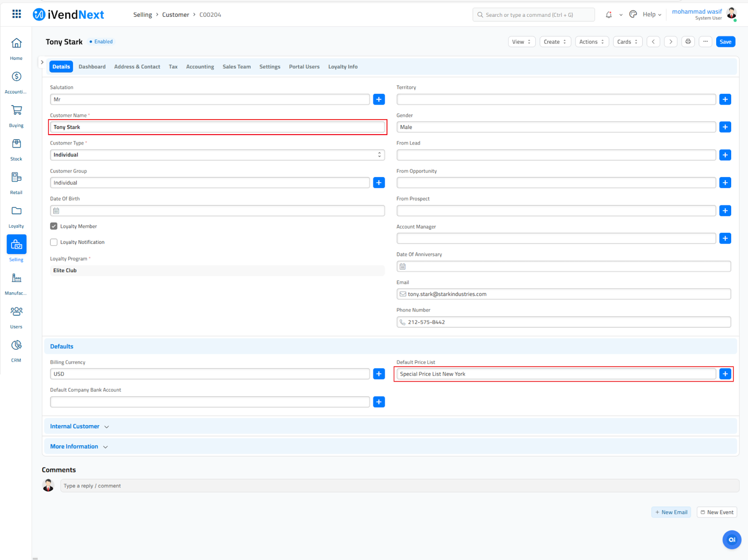Screen dimensions: 748x560
Task: Click the comment reply box
Action: (400, 486)
